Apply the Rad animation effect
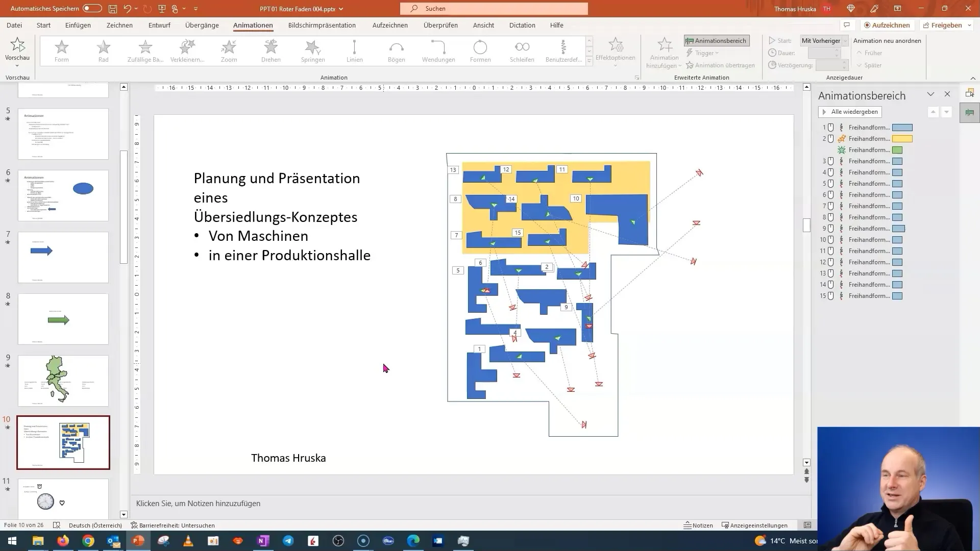 [x=104, y=51]
